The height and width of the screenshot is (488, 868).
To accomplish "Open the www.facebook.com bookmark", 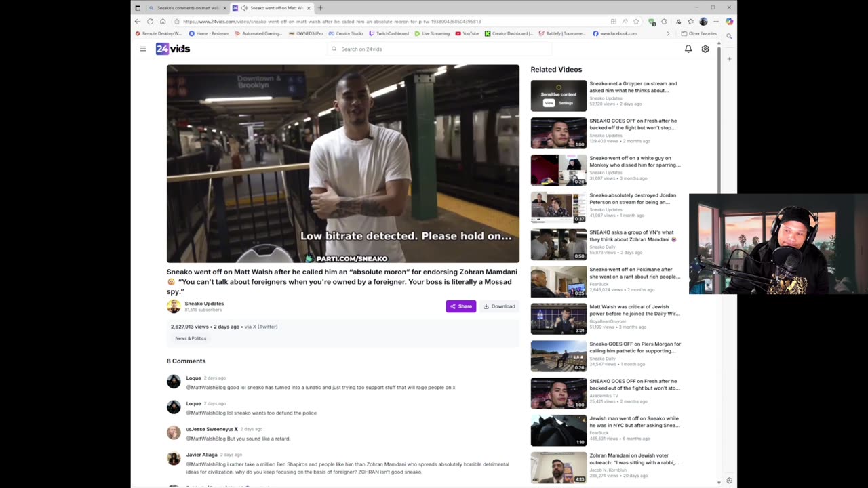I will tap(614, 33).
